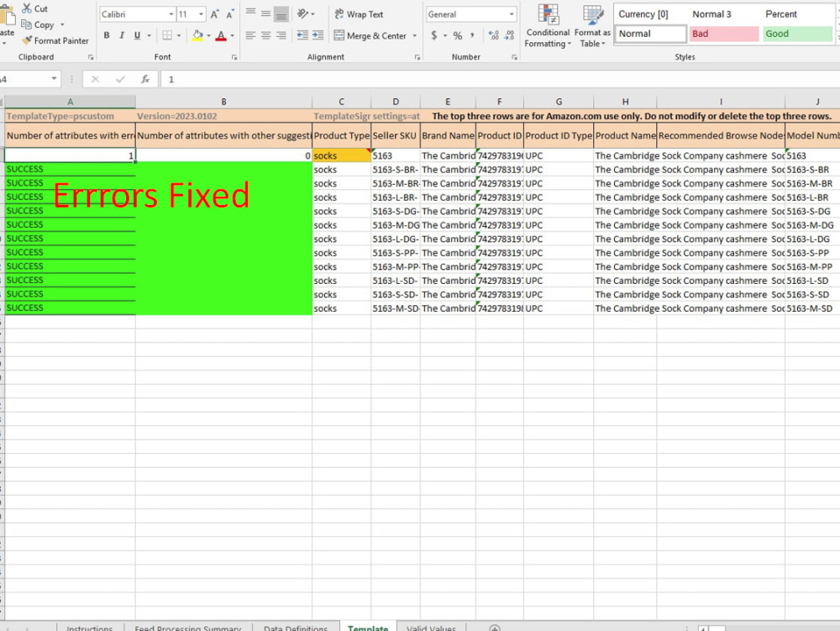Image resolution: width=840 pixels, height=631 pixels.
Task: Toggle Italic formatting
Action: coord(122,35)
